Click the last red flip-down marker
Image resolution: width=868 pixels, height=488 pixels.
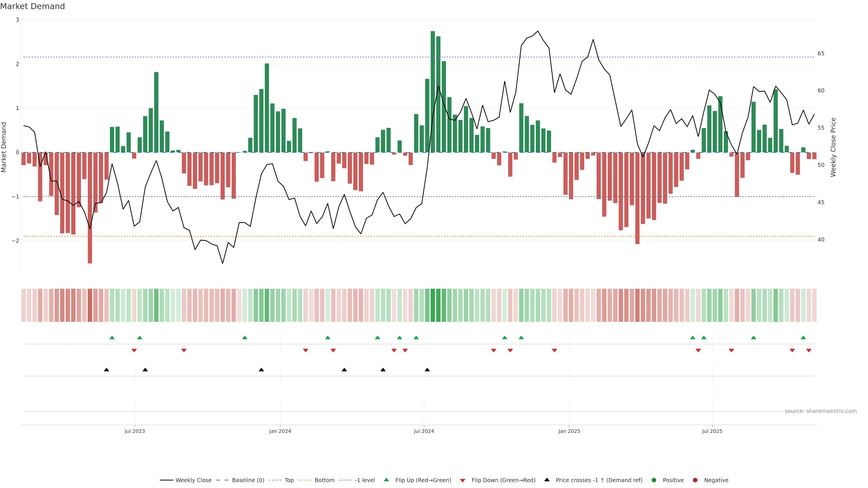pos(809,351)
